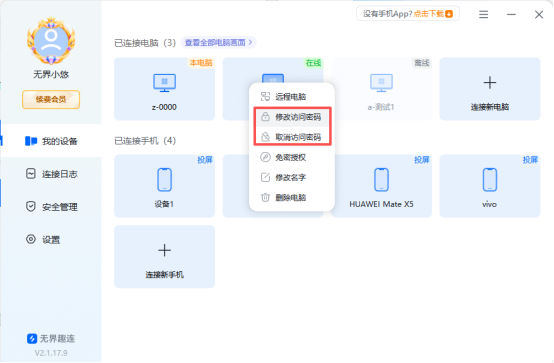The height and width of the screenshot is (363, 554).
Task: Choose 修改访问密码 menu item
Action: point(292,117)
